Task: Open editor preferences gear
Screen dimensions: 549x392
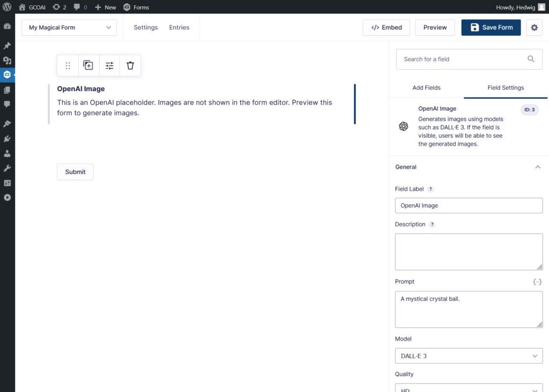Action: point(535,27)
